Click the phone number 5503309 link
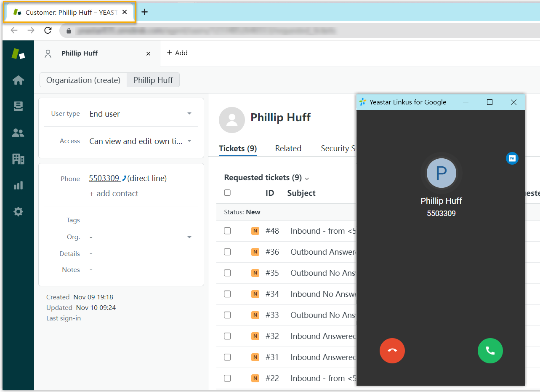 click(x=104, y=179)
